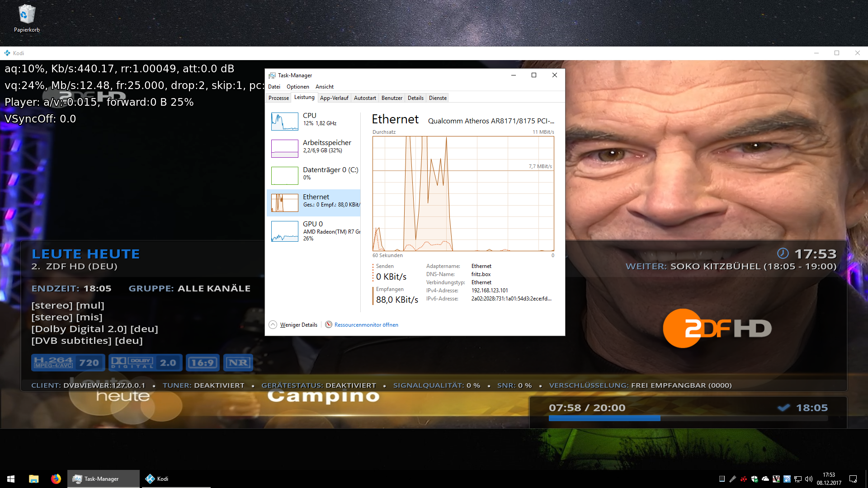Select GPU 0 graph entry
The width and height of the screenshot is (868, 488).
314,231
